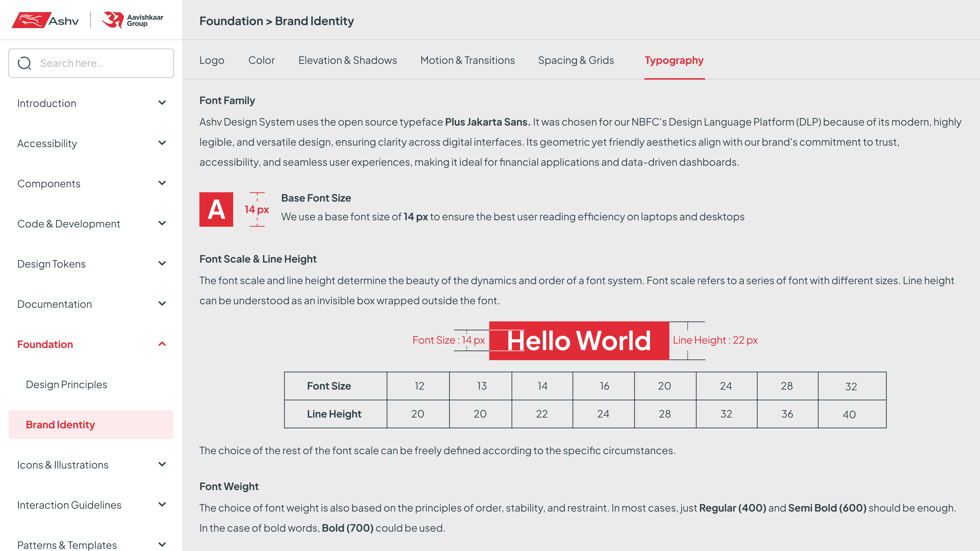Switch to the Logo tab

click(x=212, y=60)
